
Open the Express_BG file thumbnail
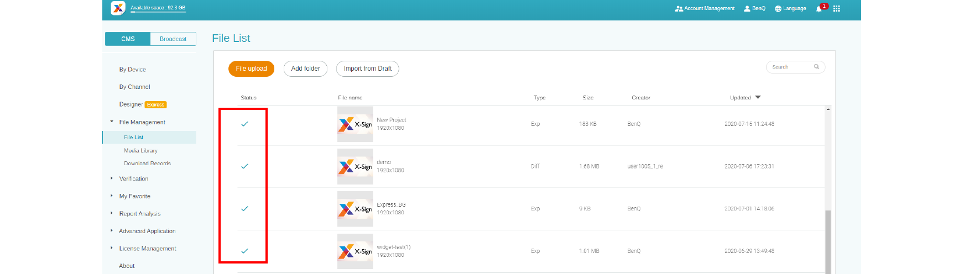tap(355, 209)
